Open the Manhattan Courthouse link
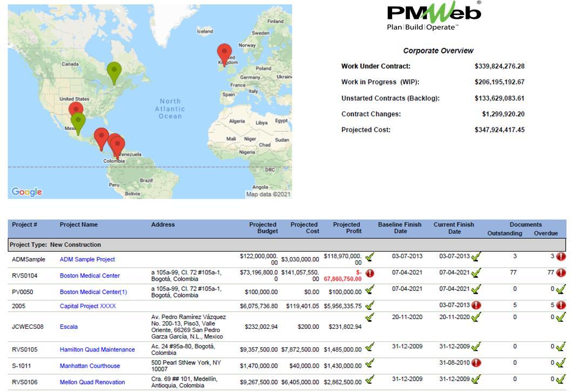The height and width of the screenshot is (392, 578). coord(90,366)
